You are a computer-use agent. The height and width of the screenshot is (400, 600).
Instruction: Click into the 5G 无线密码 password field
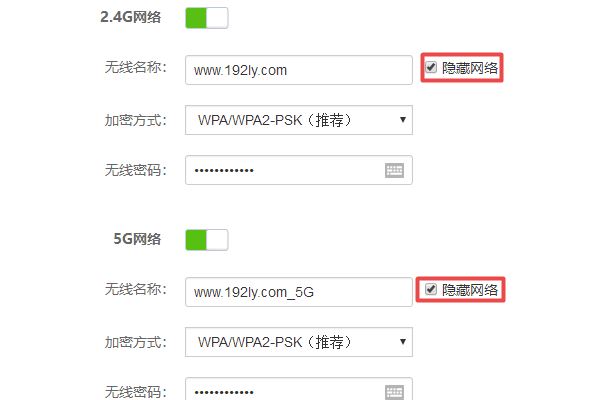299,389
